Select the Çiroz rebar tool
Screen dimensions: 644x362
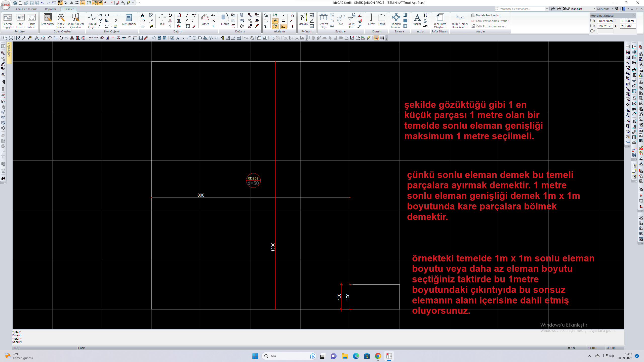(x=371, y=20)
